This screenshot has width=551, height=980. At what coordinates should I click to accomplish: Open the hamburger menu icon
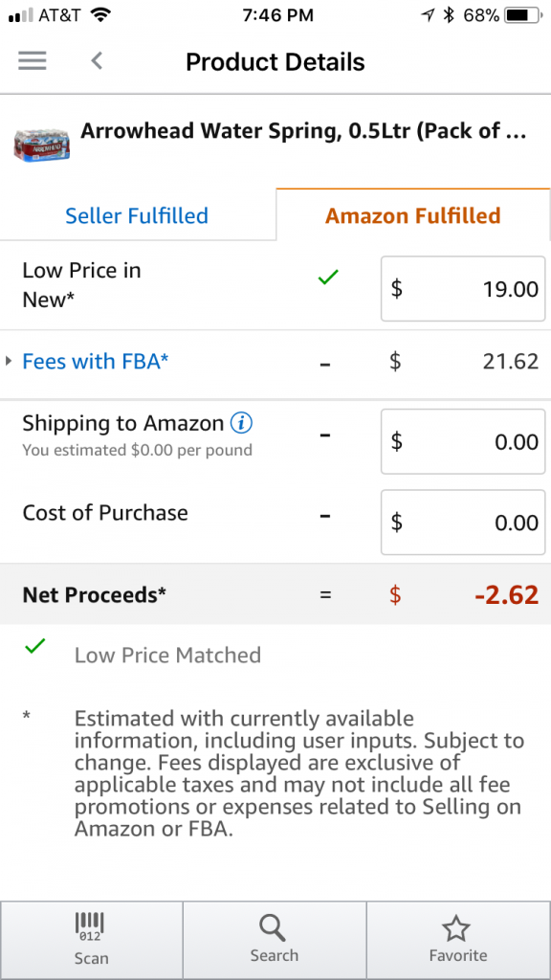(x=32, y=60)
